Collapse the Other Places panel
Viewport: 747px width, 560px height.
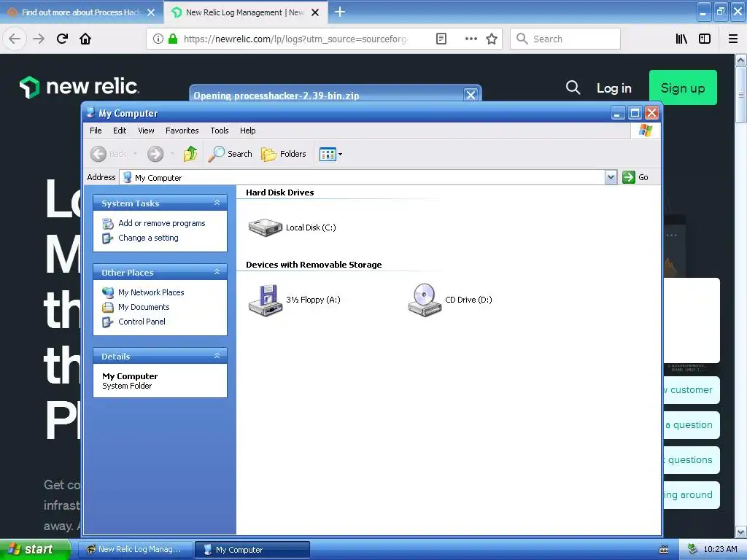[x=217, y=272]
